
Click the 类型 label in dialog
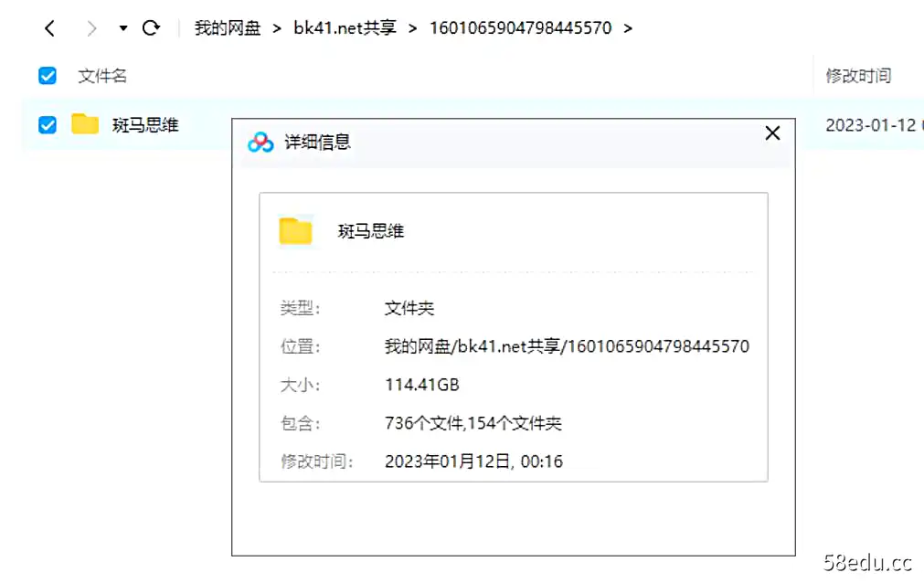300,308
